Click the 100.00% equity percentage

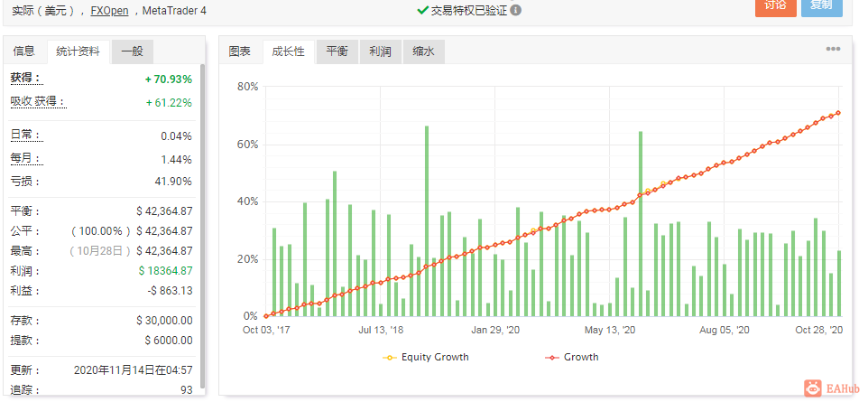pyautogui.click(x=101, y=231)
